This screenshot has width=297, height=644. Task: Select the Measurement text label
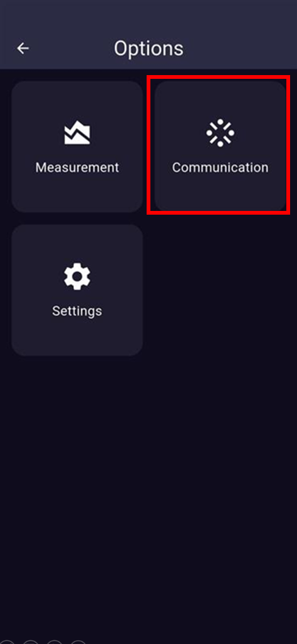tap(77, 168)
